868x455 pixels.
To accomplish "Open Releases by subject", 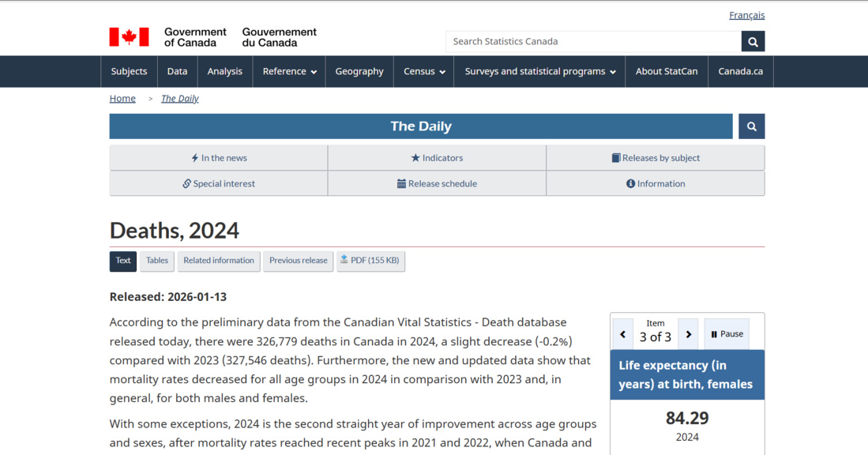I will point(655,158).
